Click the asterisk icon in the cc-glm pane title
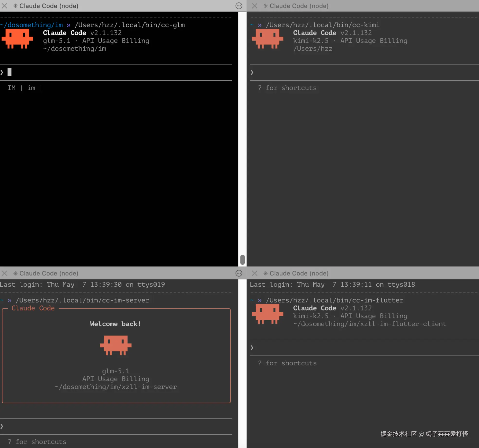The image size is (479, 448). 15,6
